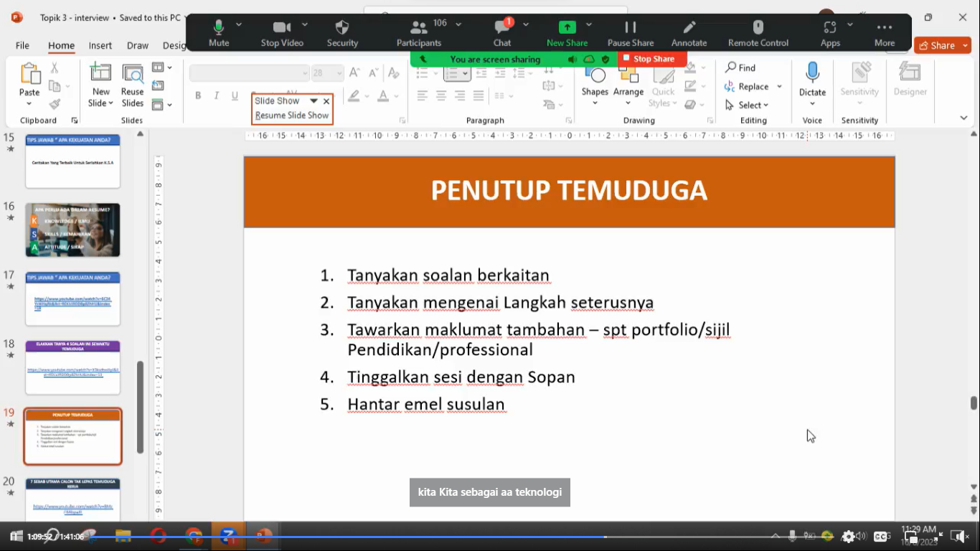Click the orange Share button
980x551 pixels.
[943, 45]
